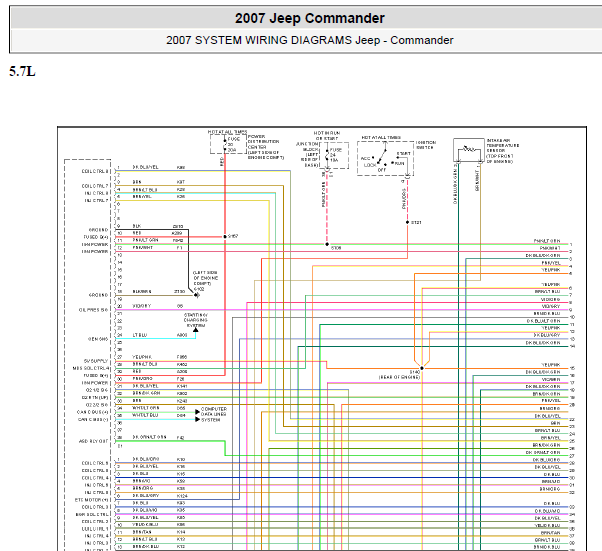Image resolution: width=602 pixels, height=551 pixels.
Task: Click the BRN/TAN wire color label
Action: pyautogui.click(x=142, y=532)
